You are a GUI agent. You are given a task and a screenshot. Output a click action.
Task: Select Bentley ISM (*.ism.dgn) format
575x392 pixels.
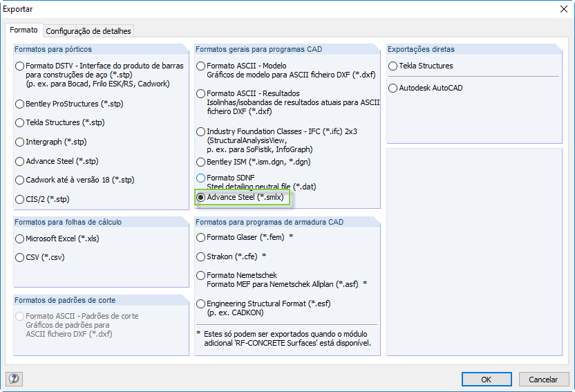click(x=201, y=162)
